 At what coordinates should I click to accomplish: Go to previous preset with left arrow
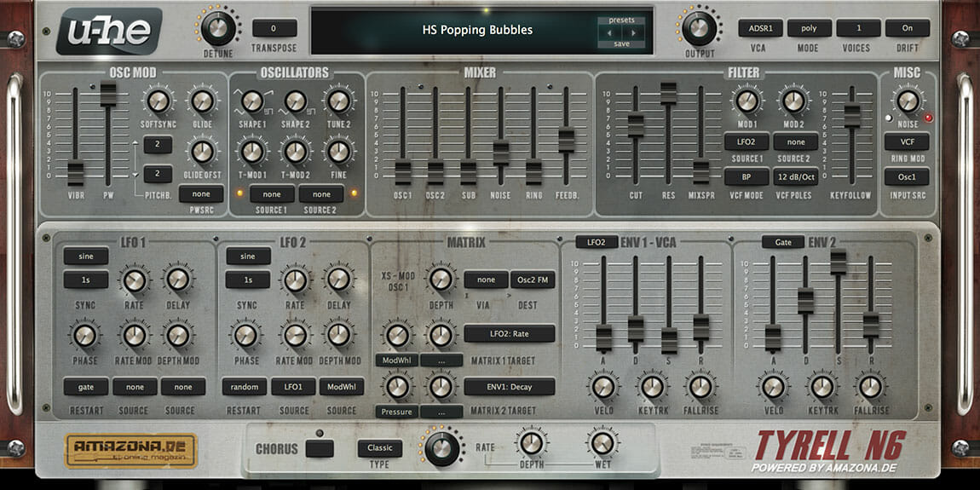611,33
